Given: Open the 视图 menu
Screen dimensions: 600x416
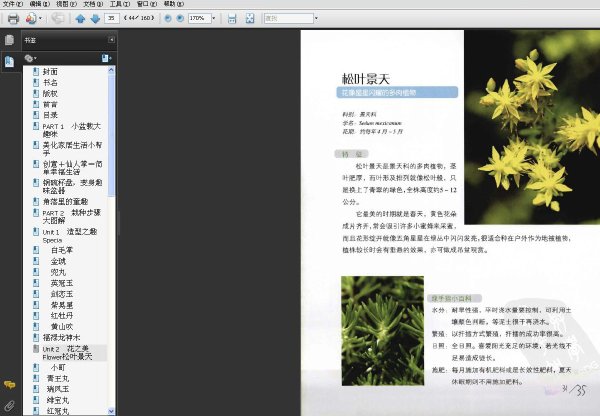Looking at the screenshot, I should (x=66, y=4).
